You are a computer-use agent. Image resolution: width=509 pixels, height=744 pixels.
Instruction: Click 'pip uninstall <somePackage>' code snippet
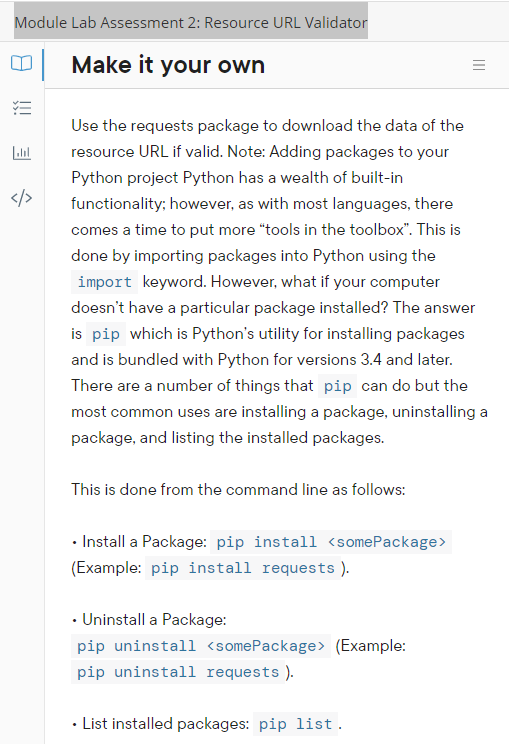pos(201,646)
